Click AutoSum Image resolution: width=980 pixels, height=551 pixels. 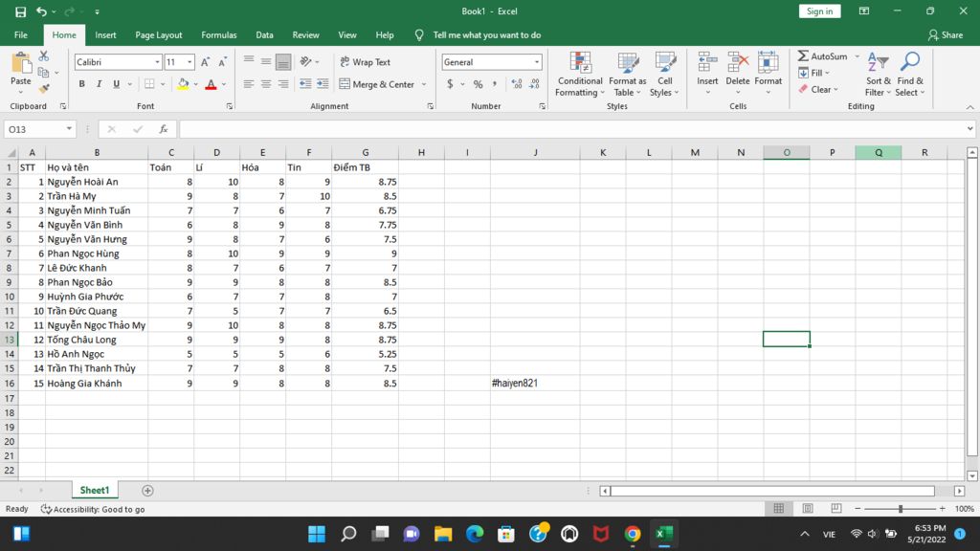point(822,56)
